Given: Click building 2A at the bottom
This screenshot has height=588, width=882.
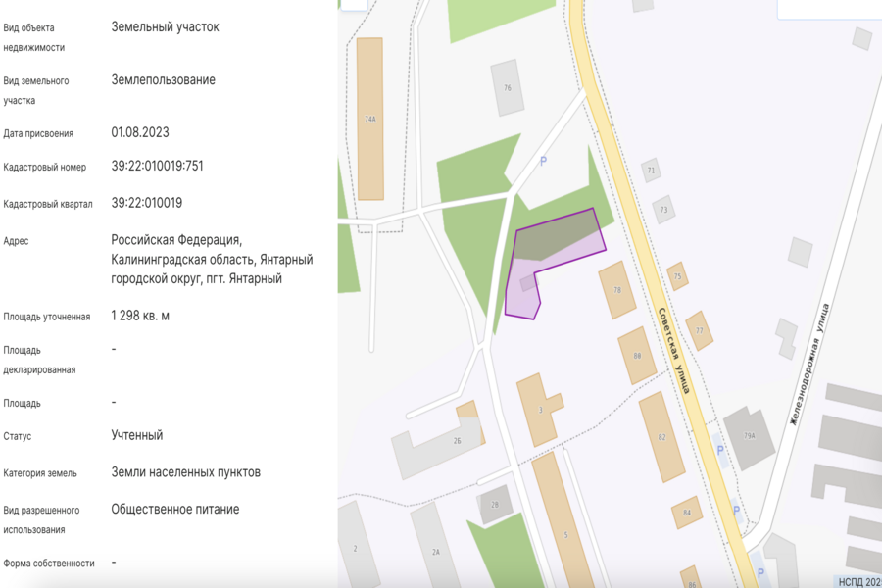Looking at the screenshot, I should click(x=435, y=551).
